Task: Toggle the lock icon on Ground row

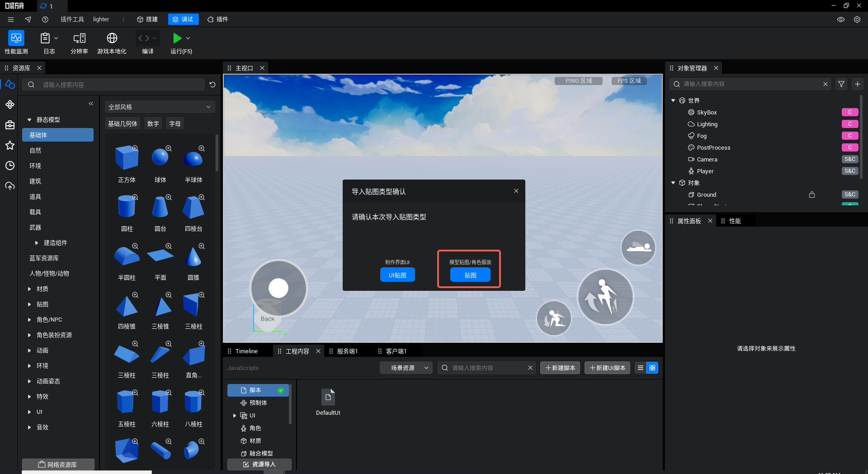Action: 812,194
